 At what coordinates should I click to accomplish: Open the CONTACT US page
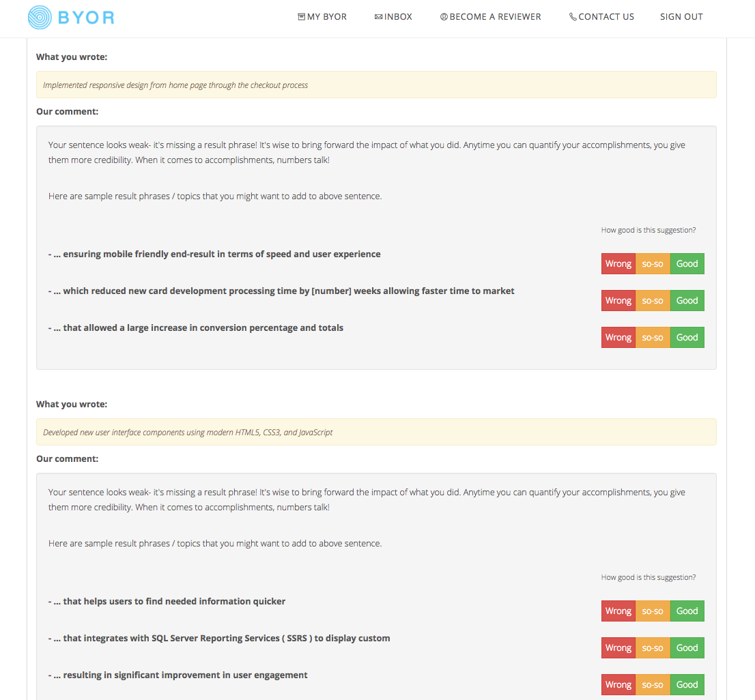pyautogui.click(x=601, y=17)
